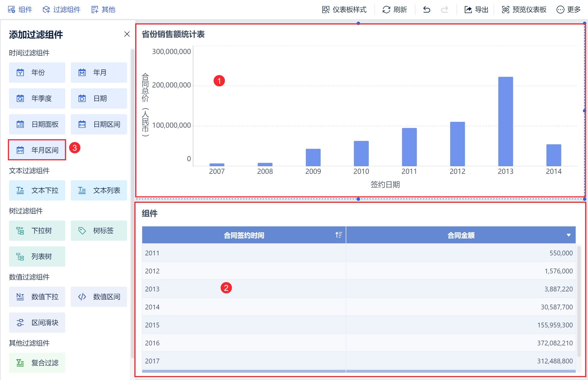Click the 2013 bar in chart
Viewport: 588px width, 380px height.
click(x=505, y=121)
